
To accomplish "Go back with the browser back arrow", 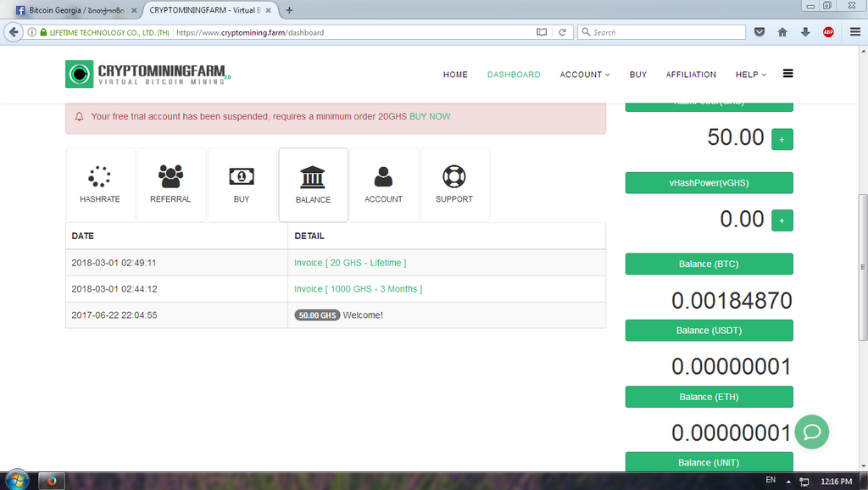I will tap(14, 32).
